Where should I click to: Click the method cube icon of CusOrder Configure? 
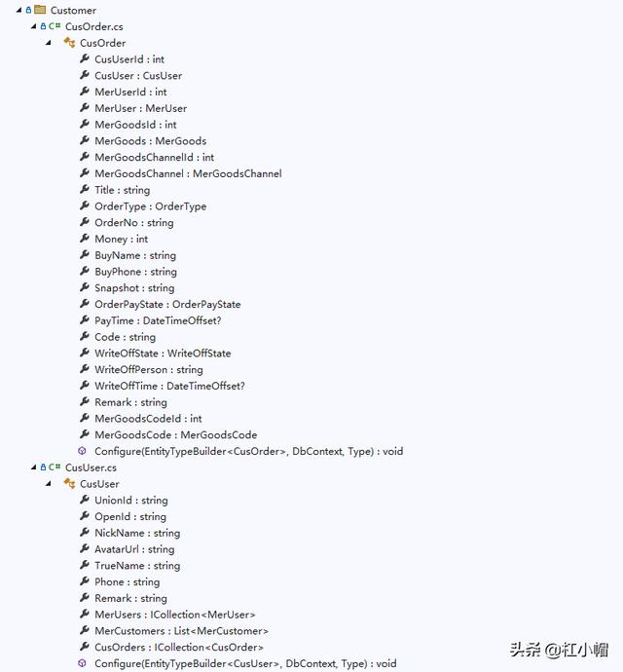[83, 451]
